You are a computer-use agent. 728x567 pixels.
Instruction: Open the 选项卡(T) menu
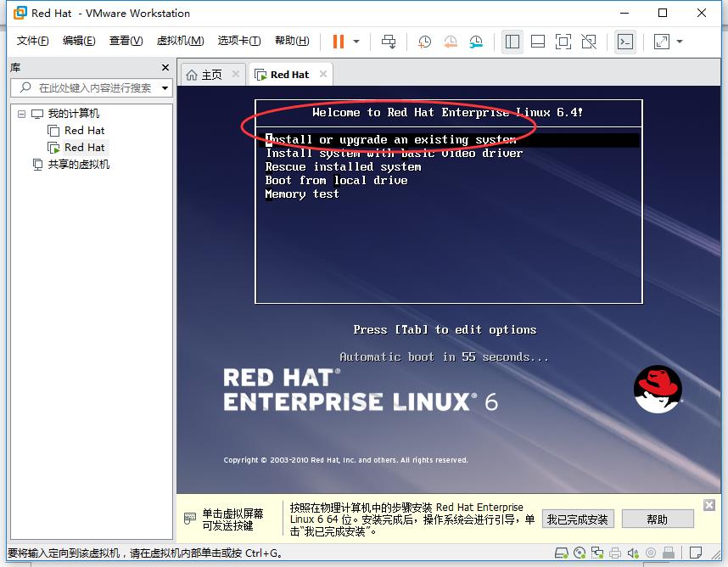point(239,41)
